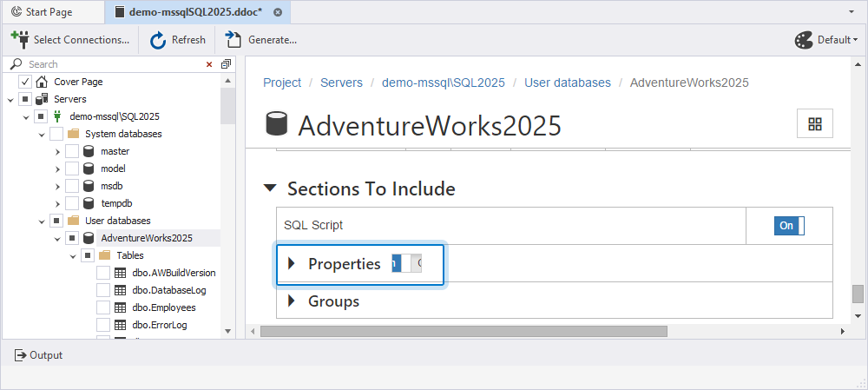Click the User databases folder icon
This screenshot has width=868, height=390.
coord(73,221)
